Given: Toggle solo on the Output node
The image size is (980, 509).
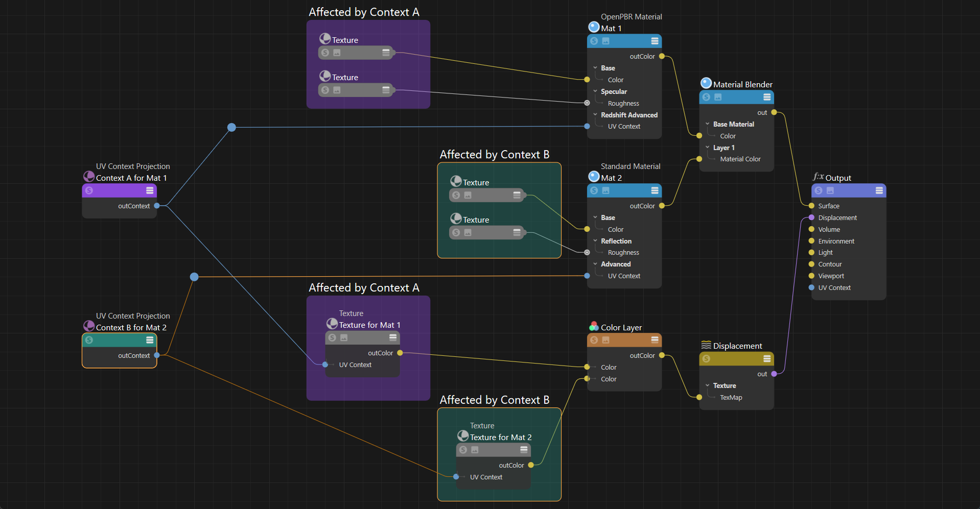Looking at the screenshot, I should (819, 190).
